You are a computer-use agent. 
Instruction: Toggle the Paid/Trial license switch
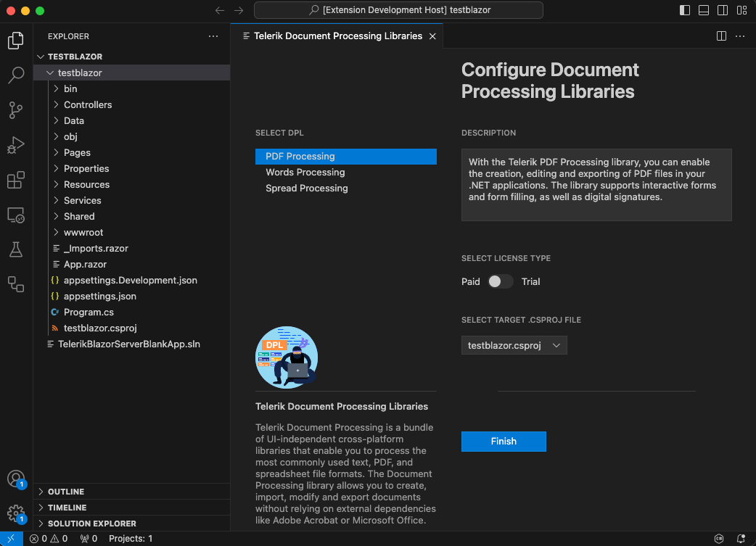500,281
